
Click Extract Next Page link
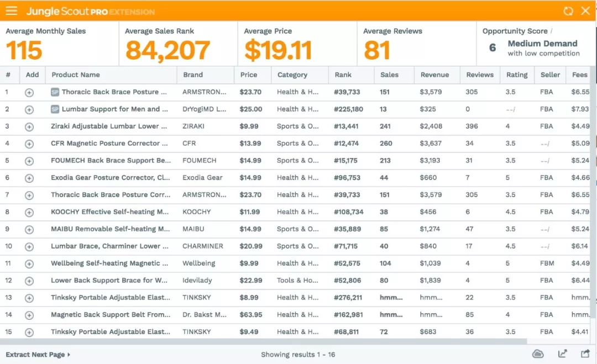click(x=38, y=355)
